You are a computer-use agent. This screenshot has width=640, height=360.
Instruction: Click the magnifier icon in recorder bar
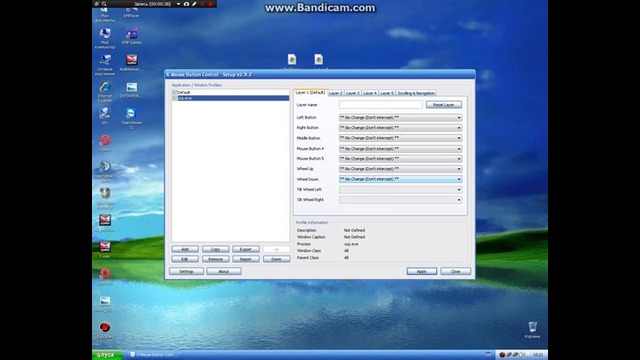coord(104,4)
